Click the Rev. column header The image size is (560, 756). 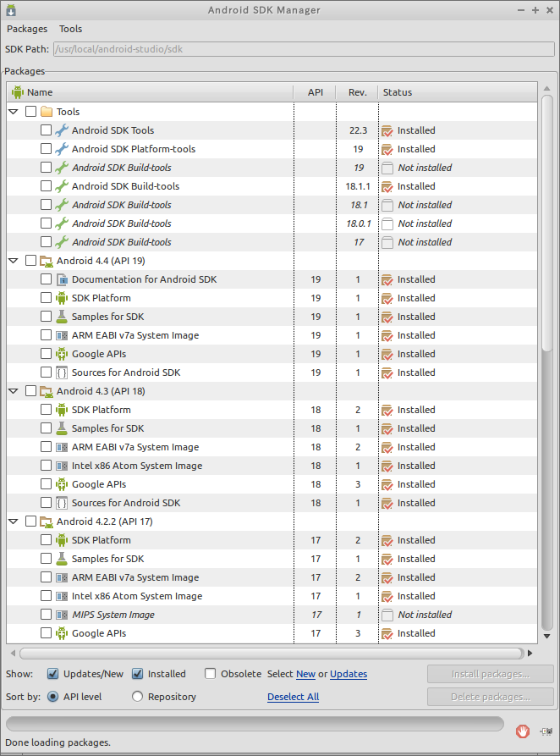[x=358, y=92]
